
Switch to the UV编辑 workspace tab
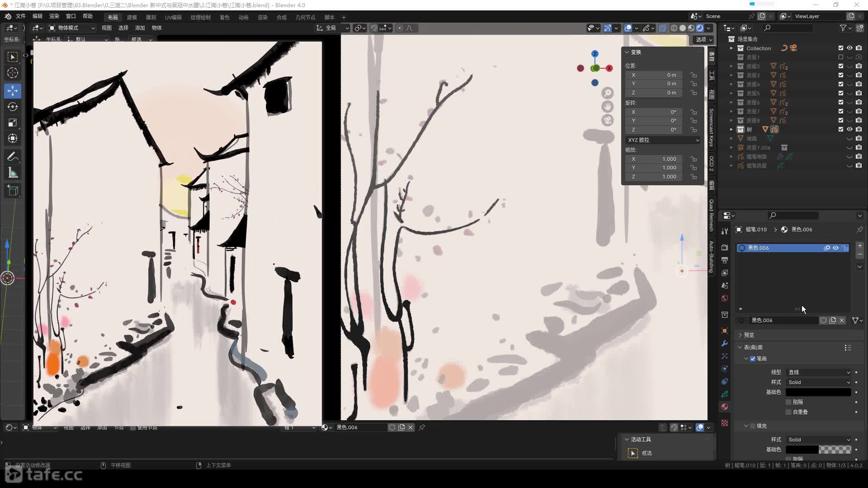tap(173, 17)
